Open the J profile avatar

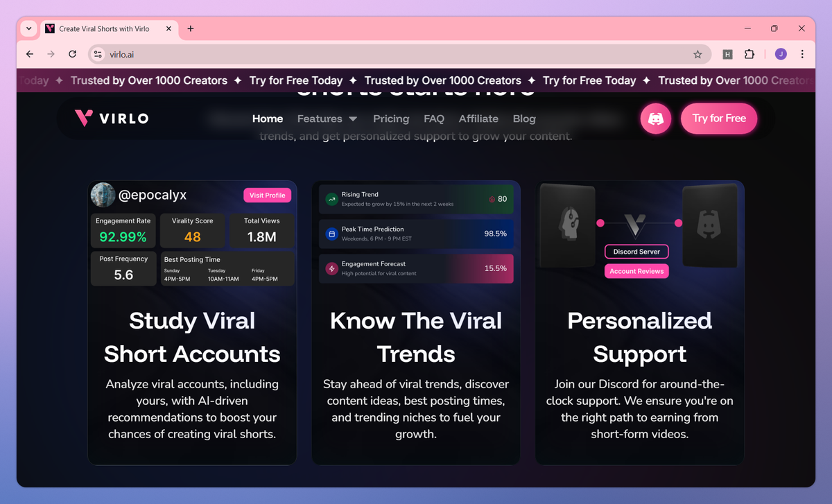[x=781, y=54]
